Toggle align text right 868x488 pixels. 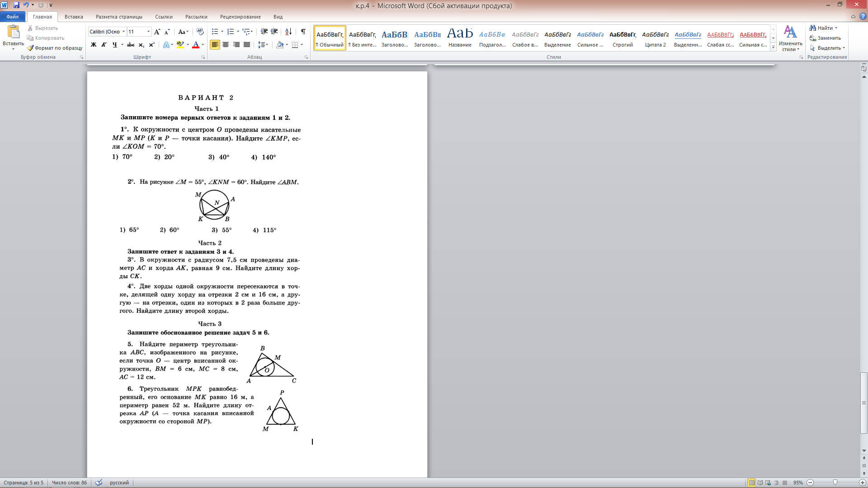(236, 45)
